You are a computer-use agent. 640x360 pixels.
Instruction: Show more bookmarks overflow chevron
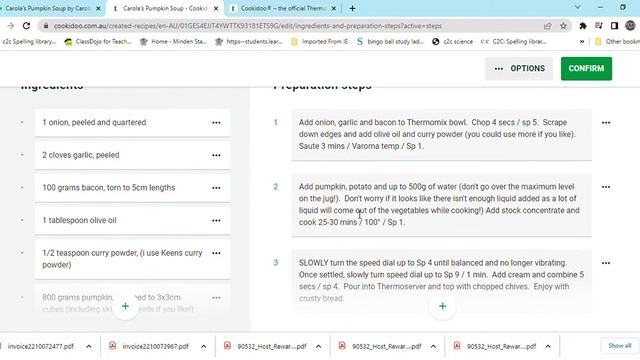coord(582,42)
